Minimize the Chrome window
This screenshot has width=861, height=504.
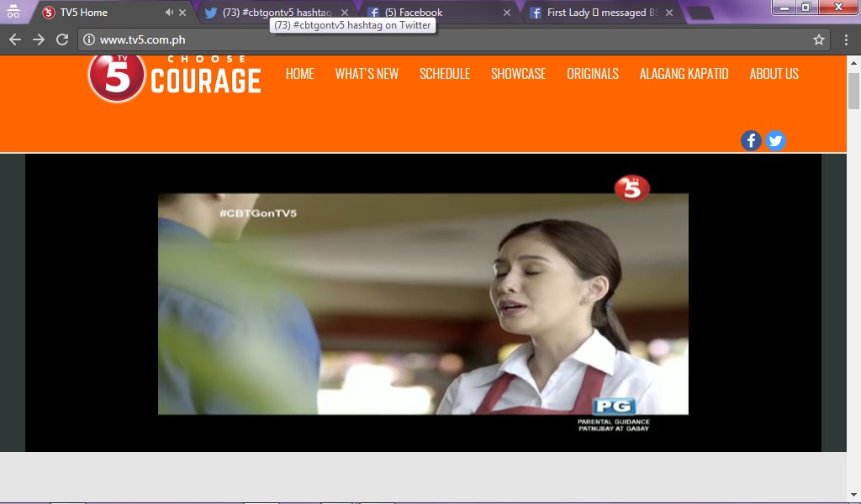click(784, 7)
